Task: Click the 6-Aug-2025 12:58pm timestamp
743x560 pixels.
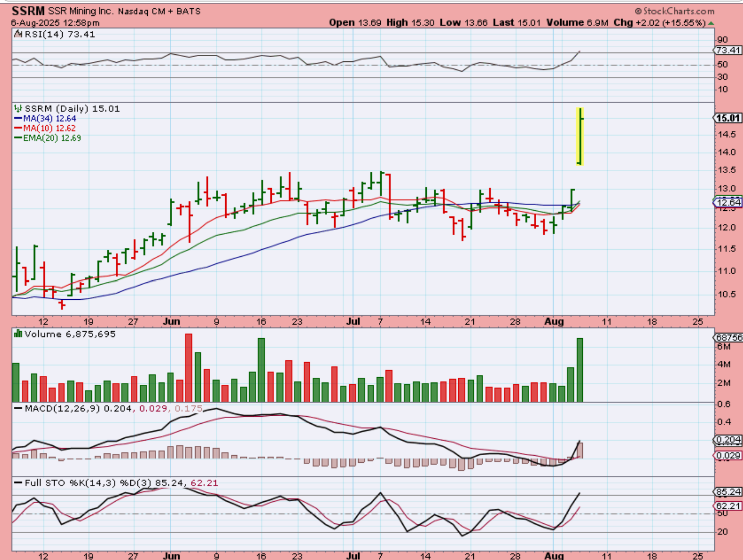Action: tap(55, 23)
